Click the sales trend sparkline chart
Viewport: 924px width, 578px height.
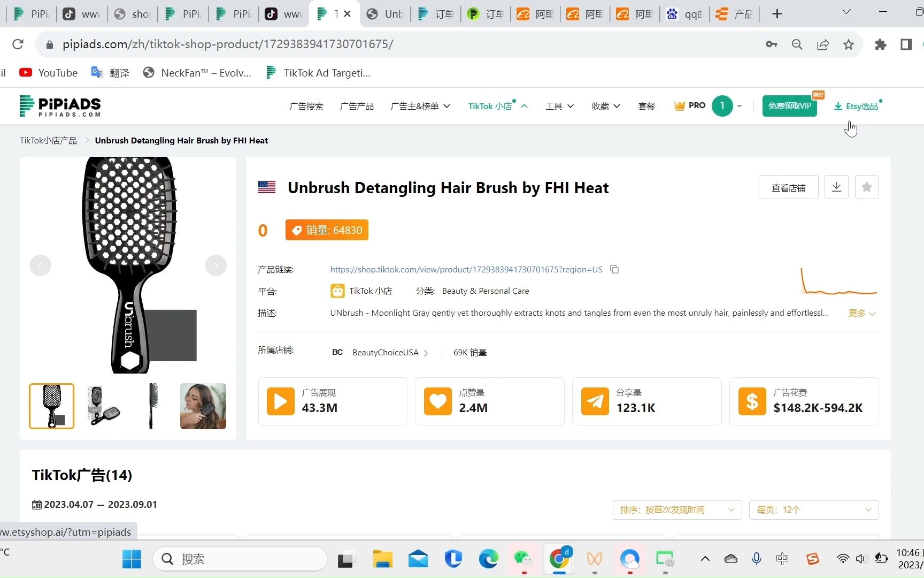coord(838,281)
